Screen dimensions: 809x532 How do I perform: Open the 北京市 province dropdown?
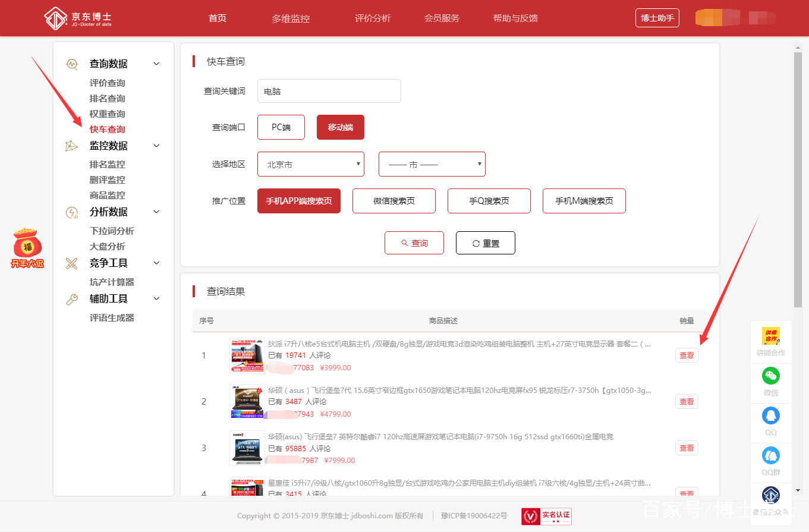(x=311, y=164)
